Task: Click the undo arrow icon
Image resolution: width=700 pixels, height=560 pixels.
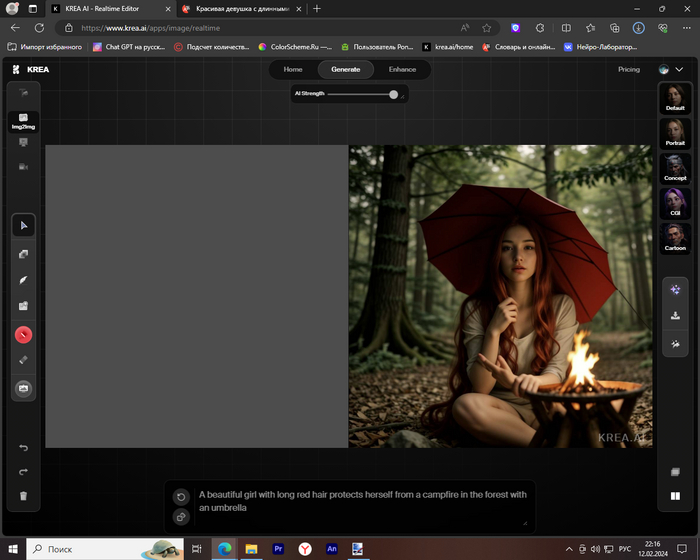Action: pyautogui.click(x=23, y=447)
